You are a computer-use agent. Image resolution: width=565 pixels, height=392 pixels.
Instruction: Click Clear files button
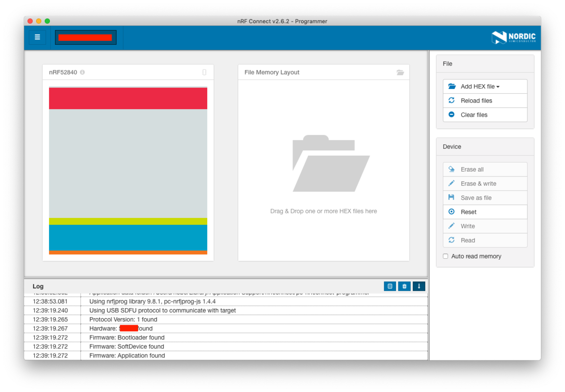485,115
